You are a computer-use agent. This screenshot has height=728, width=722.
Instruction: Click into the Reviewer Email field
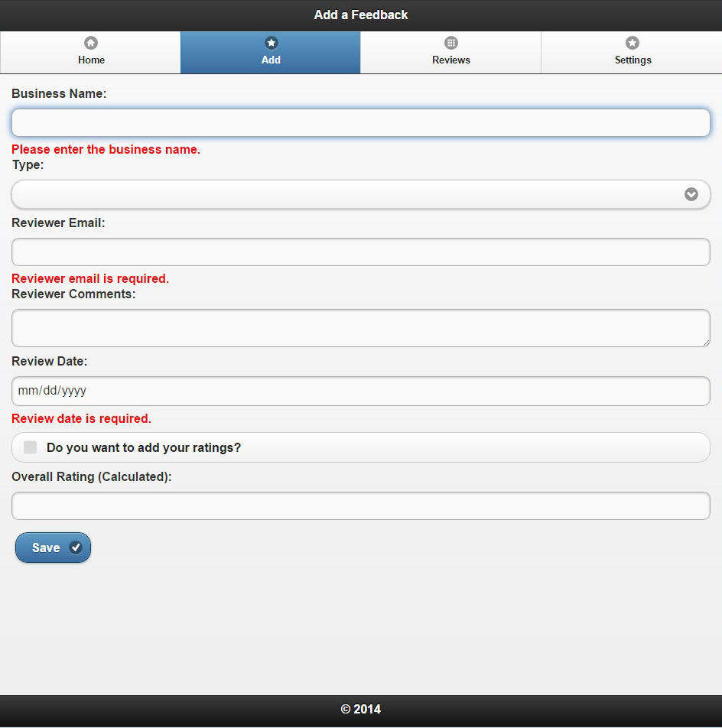pos(360,252)
